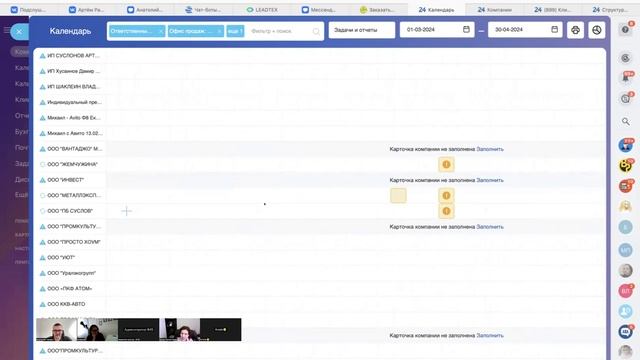This screenshot has height=360, width=640.
Task: Click third participant thumbnail with woman
Action: [x=180, y=329]
